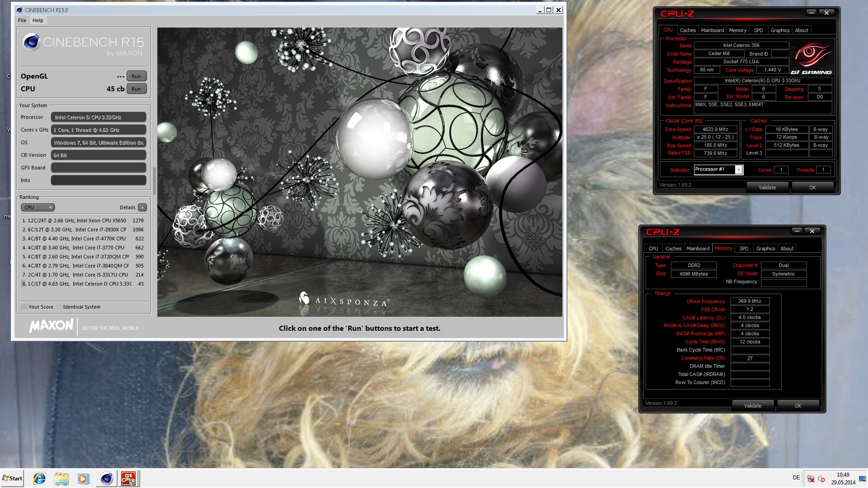Viewport: 868px width, 488px height.
Task: Launch Internet Explorer from the taskbar
Action: pyautogui.click(x=39, y=479)
